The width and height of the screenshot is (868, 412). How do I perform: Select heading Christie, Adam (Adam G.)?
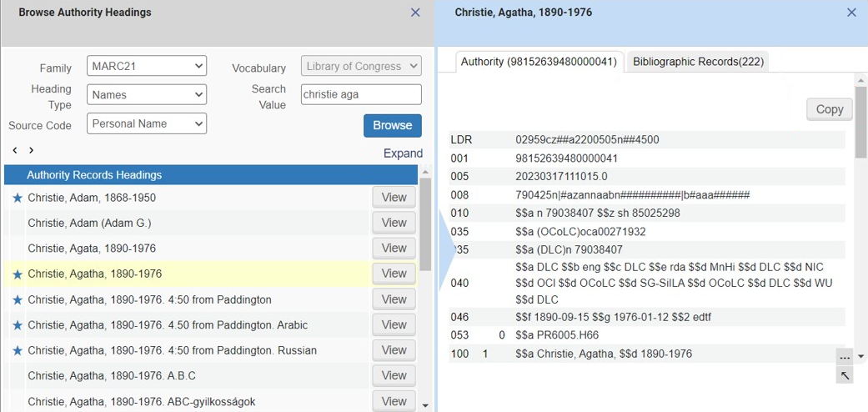click(90, 224)
